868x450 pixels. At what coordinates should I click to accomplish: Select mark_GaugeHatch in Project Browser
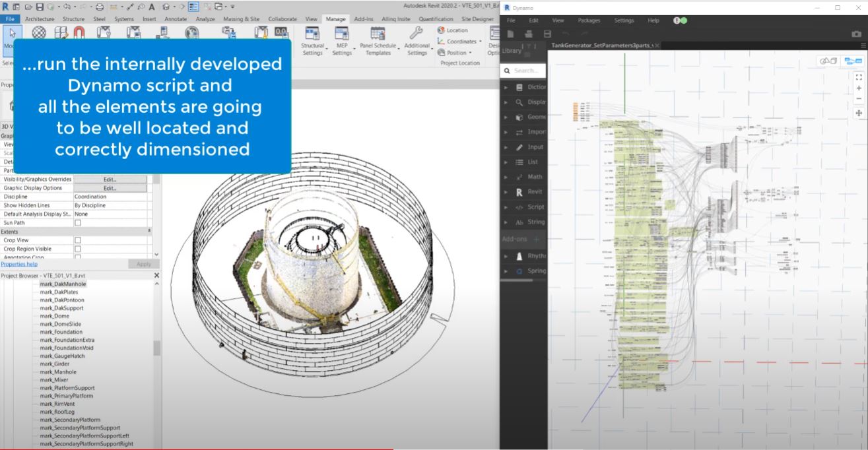pos(62,356)
